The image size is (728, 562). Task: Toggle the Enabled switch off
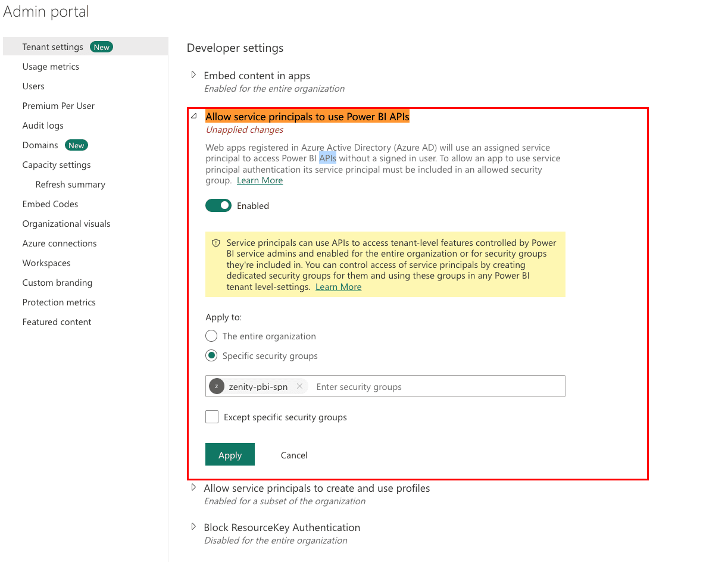click(x=218, y=205)
